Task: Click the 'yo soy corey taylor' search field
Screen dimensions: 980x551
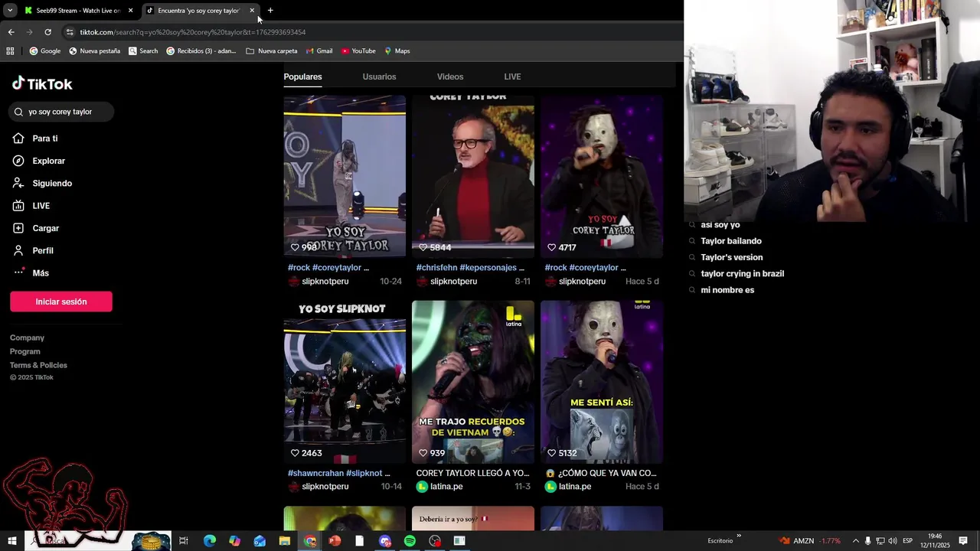Action: 62,112
